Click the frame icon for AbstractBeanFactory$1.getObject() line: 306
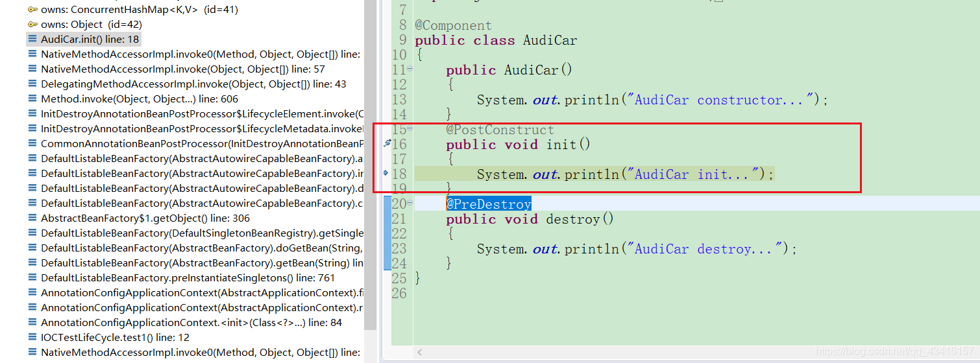 (x=32, y=218)
